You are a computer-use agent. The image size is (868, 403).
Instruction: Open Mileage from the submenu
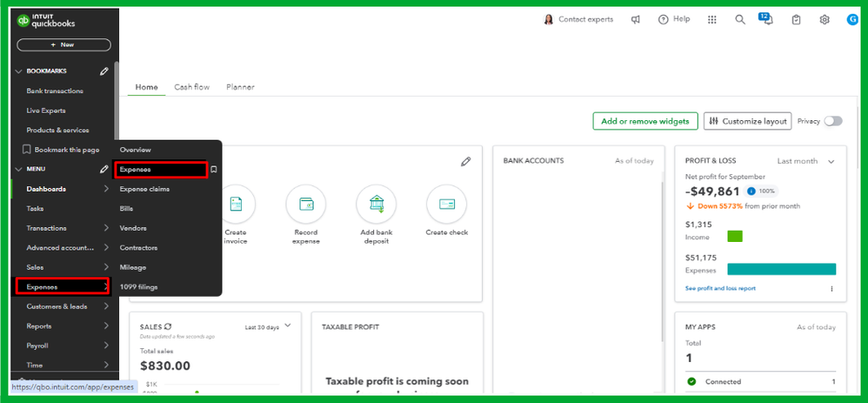click(133, 267)
